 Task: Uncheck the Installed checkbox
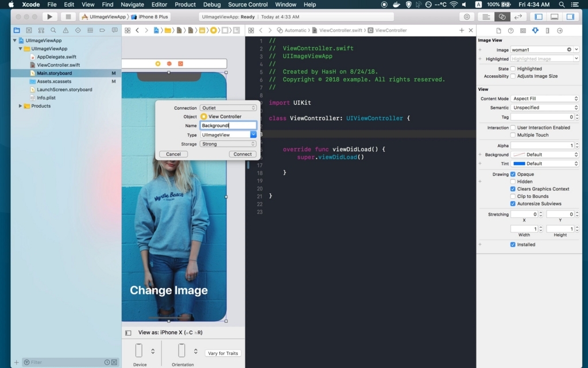(x=513, y=244)
